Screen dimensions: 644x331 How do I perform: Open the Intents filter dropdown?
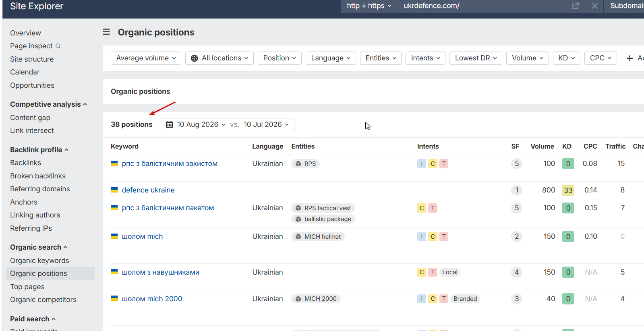[x=426, y=58]
